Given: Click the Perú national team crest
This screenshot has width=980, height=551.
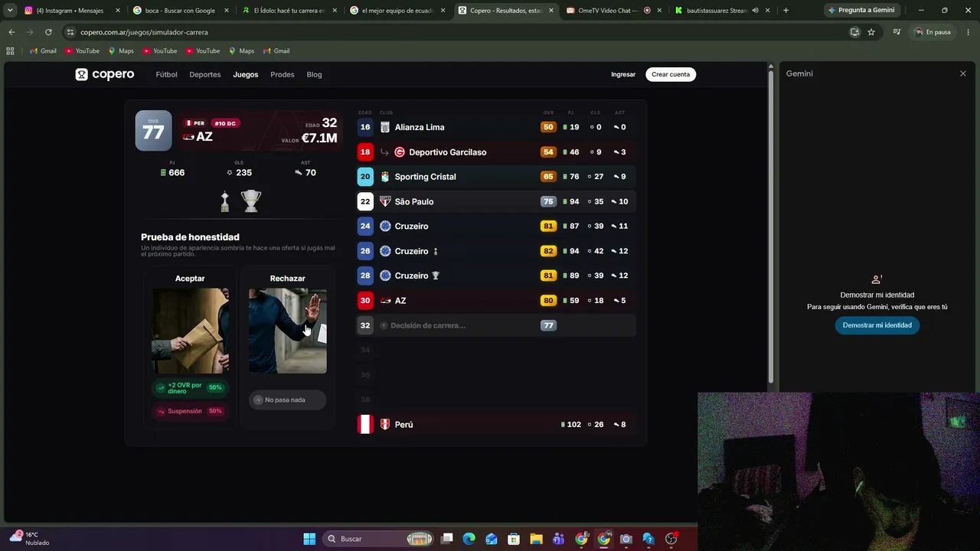Looking at the screenshot, I should pos(385,424).
